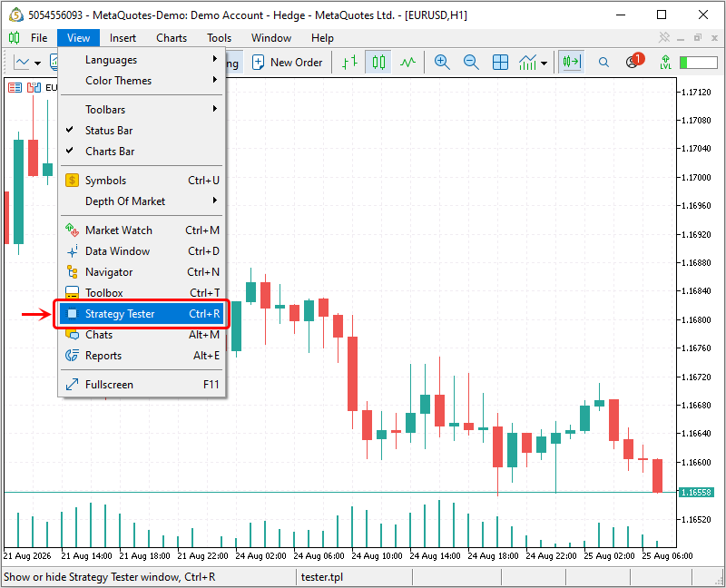Show the Navigator panel
Screen dimensions: 726x588
142,272
